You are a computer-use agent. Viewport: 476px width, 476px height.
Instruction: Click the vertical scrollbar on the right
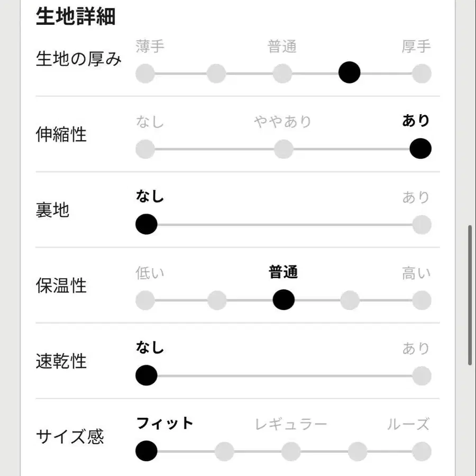click(470, 295)
